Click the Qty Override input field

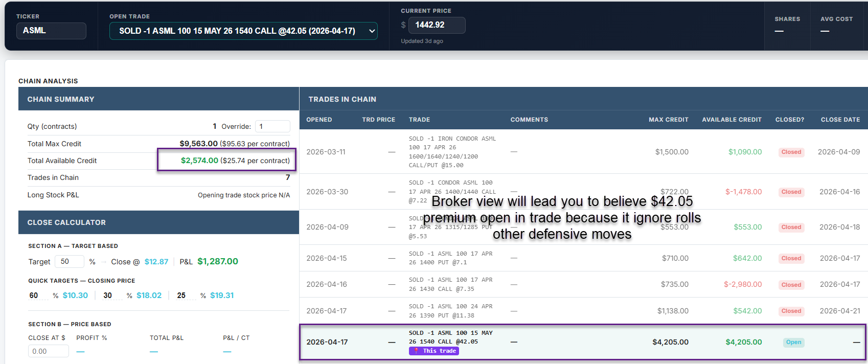pos(272,126)
